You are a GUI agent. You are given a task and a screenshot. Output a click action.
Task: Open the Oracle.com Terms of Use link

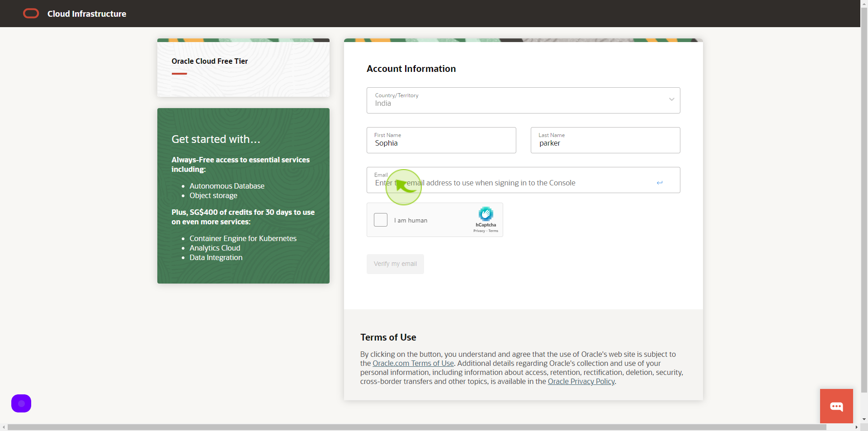pyautogui.click(x=413, y=363)
